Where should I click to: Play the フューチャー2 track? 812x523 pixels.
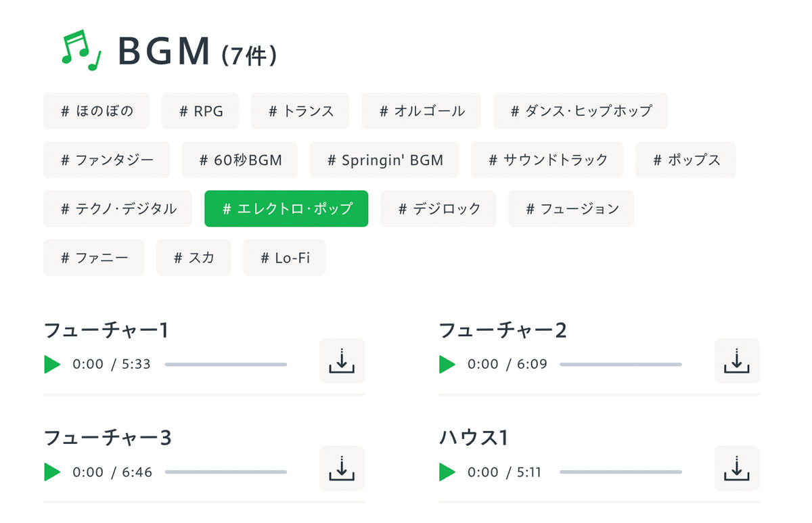pos(447,364)
